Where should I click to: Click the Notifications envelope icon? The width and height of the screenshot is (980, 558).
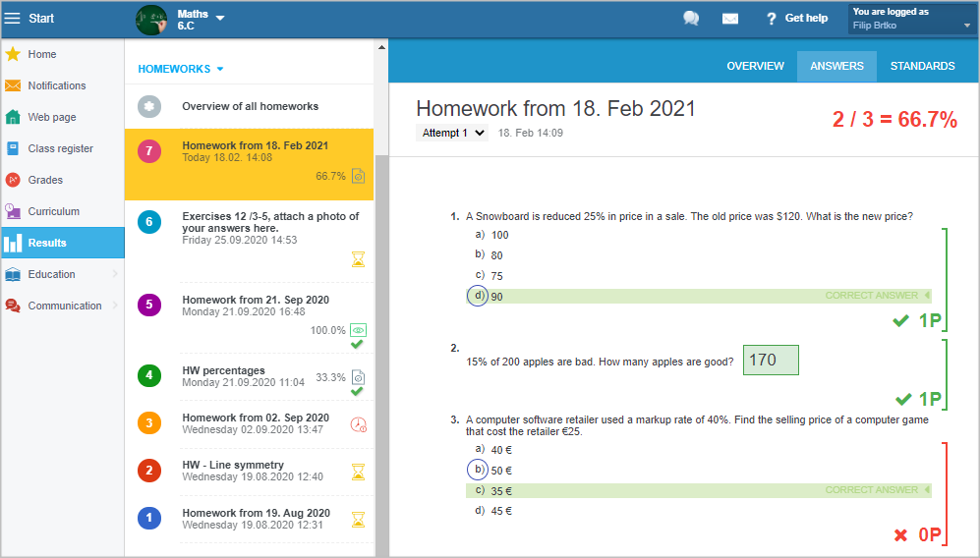(13, 85)
